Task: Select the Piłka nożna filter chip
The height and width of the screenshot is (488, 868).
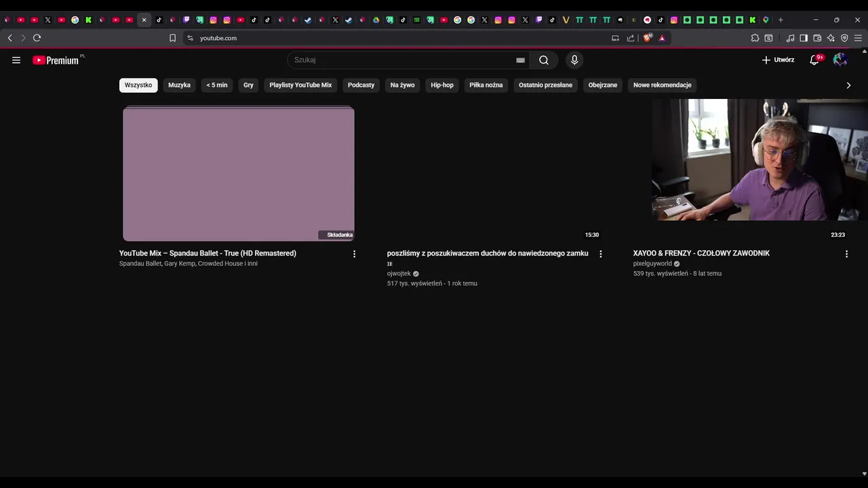Action: pos(486,85)
